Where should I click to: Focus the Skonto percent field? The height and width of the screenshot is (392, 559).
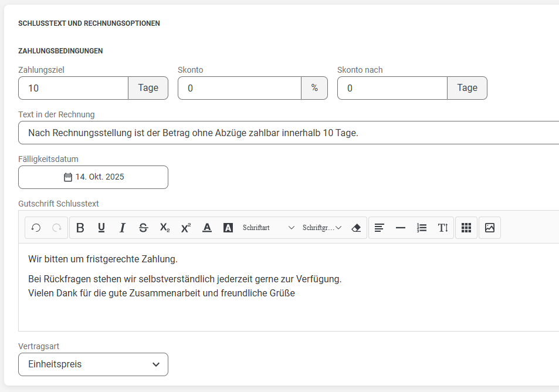(x=239, y=88)
